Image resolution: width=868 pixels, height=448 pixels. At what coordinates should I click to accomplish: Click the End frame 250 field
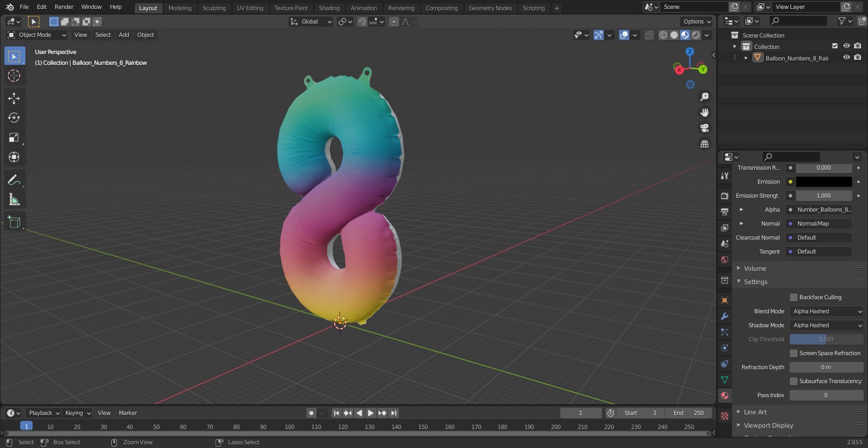(688, 413)
